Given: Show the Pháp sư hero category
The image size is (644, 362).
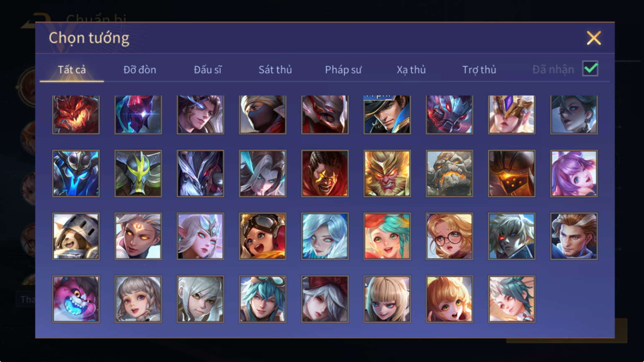Looking at the screenshot, I should [343, 70].
